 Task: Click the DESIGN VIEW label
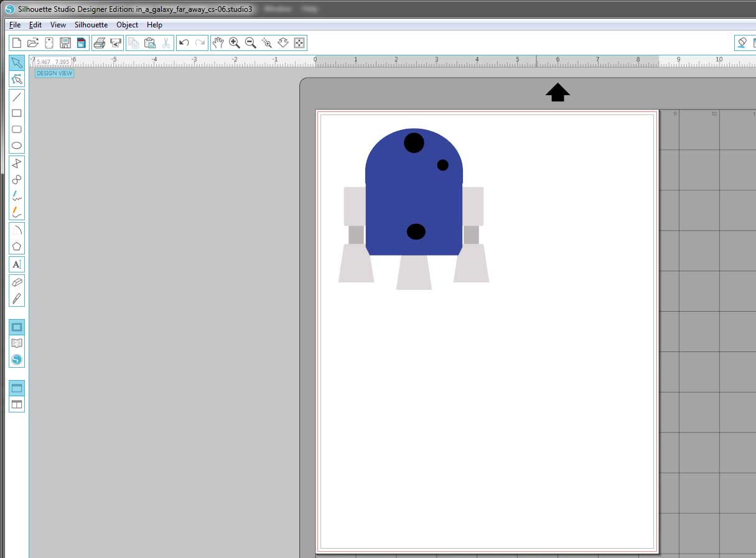click(54, 73)
